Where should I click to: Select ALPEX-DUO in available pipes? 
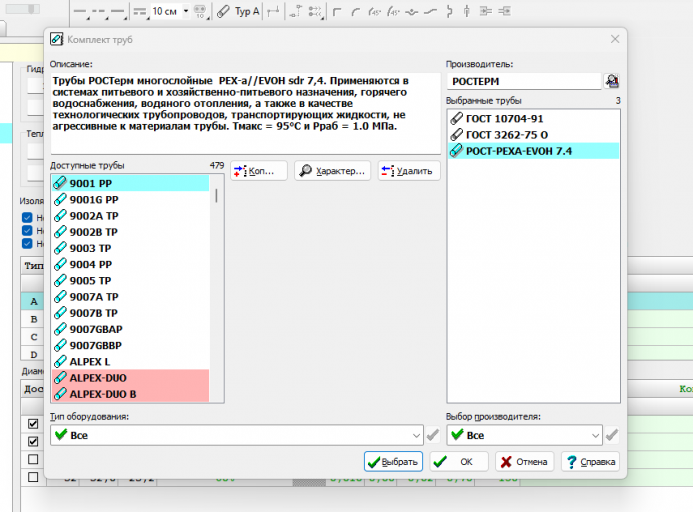pos(130,378)
